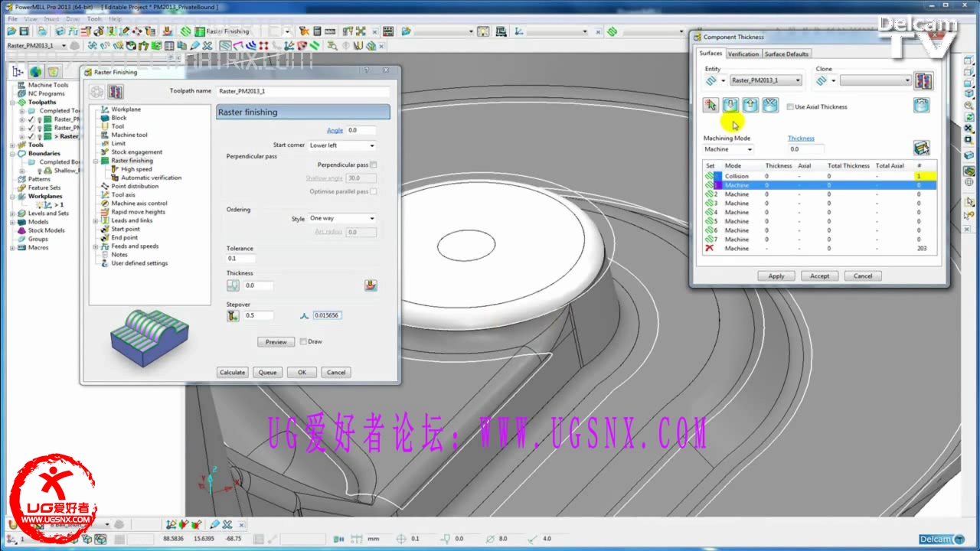Click the reset surfaces icon at right
The width and height of the screenshot is (980, 551).
coord(922,106)
